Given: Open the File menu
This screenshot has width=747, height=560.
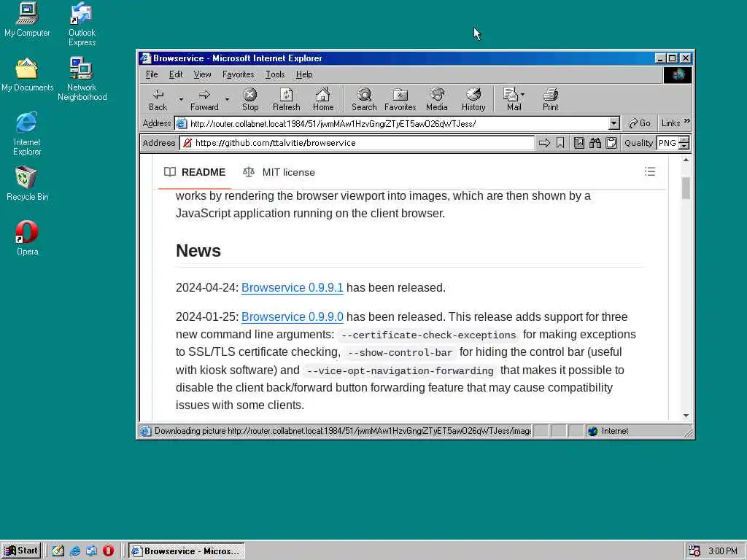Looking at the screenshot, I should click(152, 74).
